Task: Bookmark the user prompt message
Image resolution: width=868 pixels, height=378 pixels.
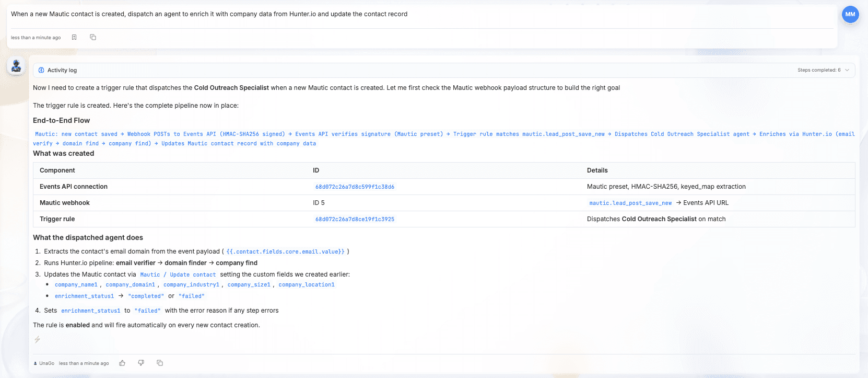Action: pos(74,37)
